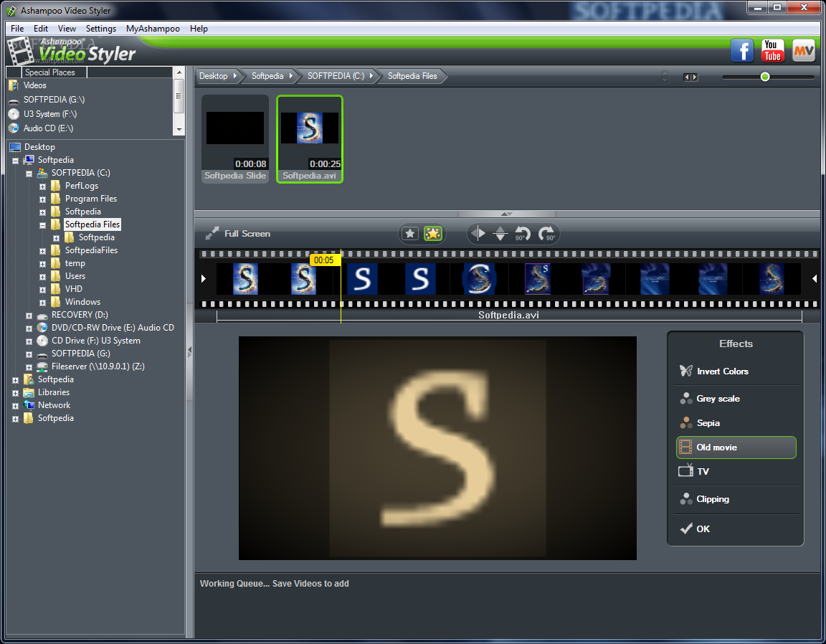Viewport: 826px width, 644px height.
Task: Click the SOFTPEDIA (C:) breadcrumb
Action: (x=340, y=76)
